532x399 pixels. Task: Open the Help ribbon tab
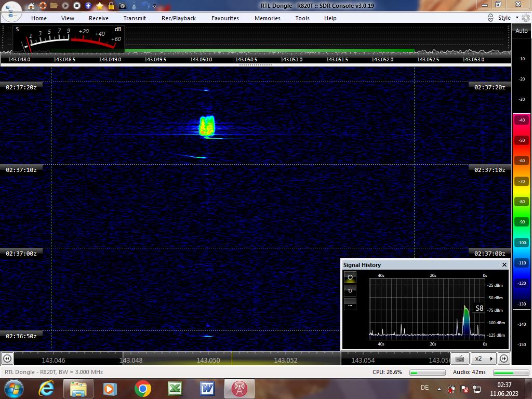(x=330, y=18)
